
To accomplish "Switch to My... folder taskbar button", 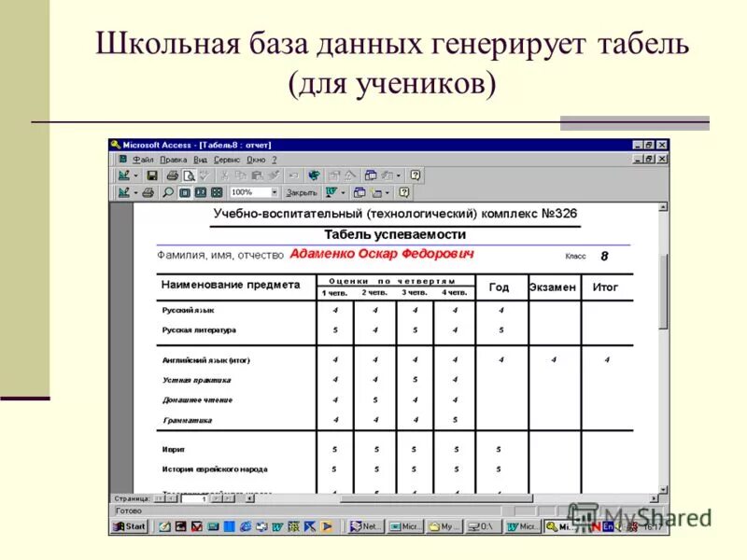I will click(444, 526).
